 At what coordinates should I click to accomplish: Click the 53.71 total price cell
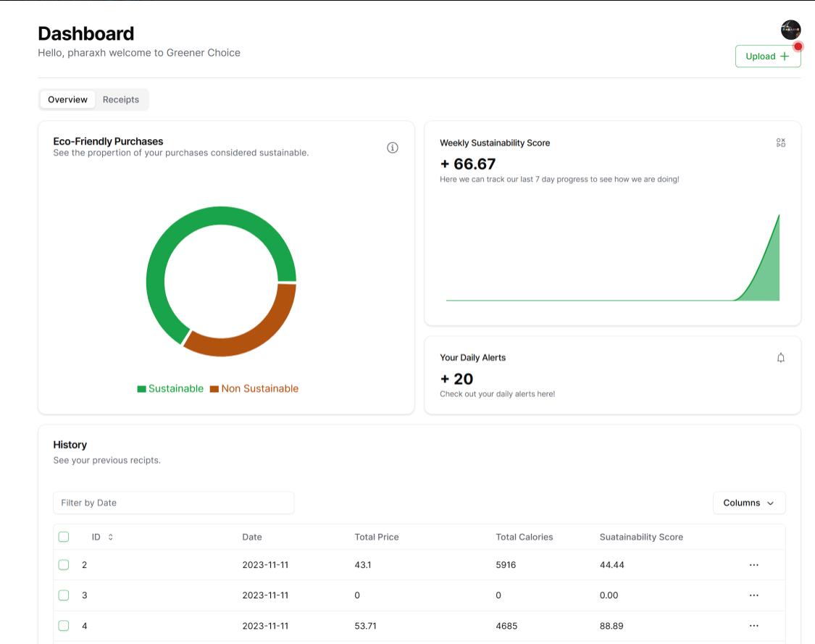pyautogui.click(x=365, y=626)
